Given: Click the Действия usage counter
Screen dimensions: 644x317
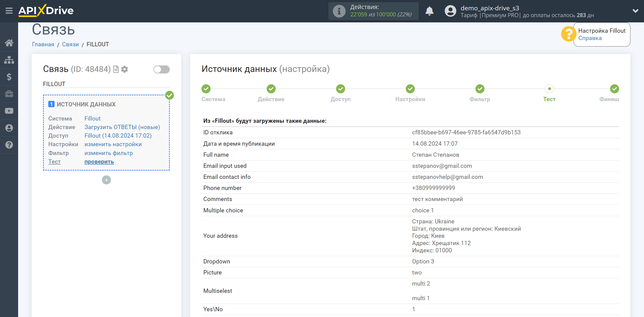Looking at the screenshot, I should pos(373,11).
